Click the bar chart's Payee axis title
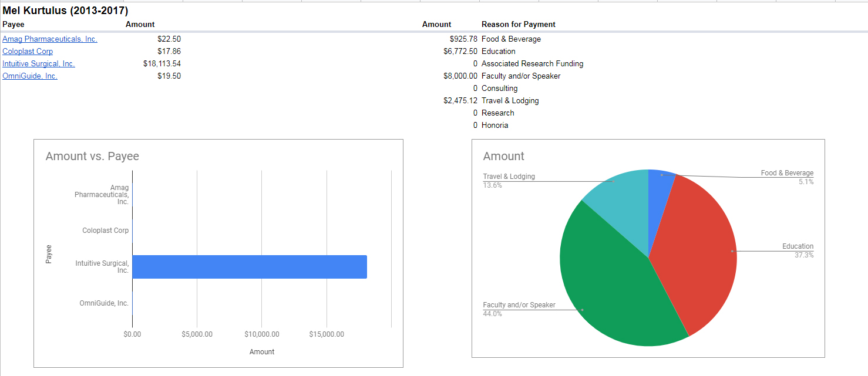Image resolution: width=868 pixels, height=376 pixels. click(x=49, y=254)
